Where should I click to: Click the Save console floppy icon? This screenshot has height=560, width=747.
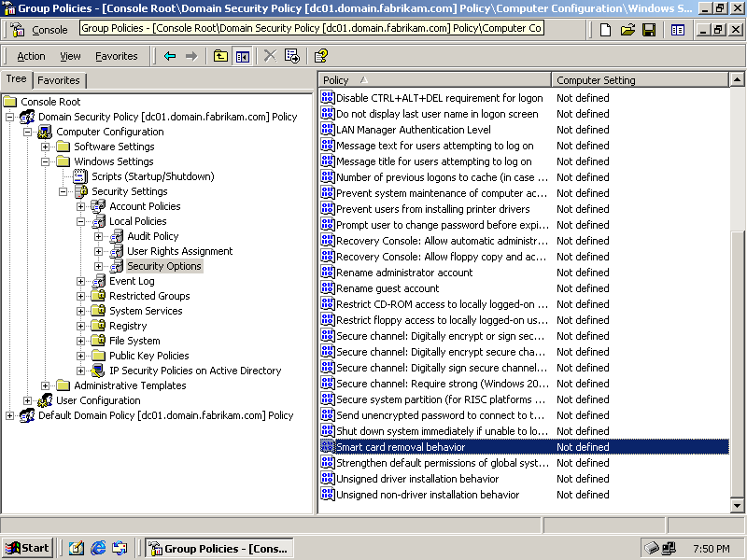[x=649, y=30]
